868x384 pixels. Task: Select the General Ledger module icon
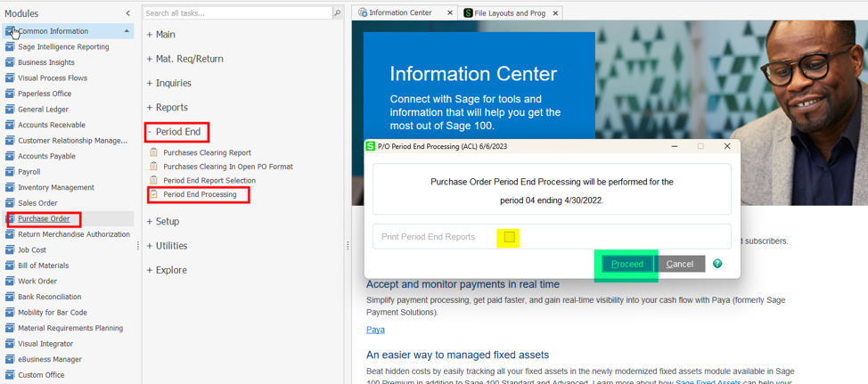[10, 110]
